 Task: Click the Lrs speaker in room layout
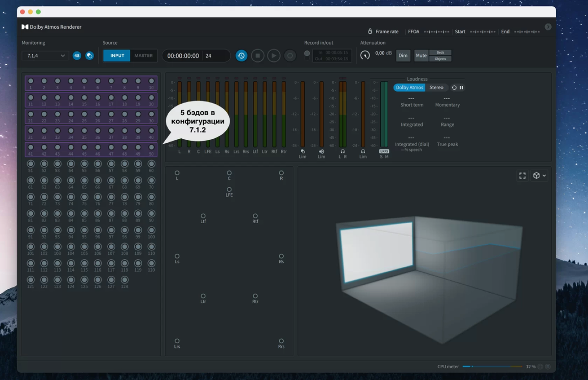pos(177,341)
